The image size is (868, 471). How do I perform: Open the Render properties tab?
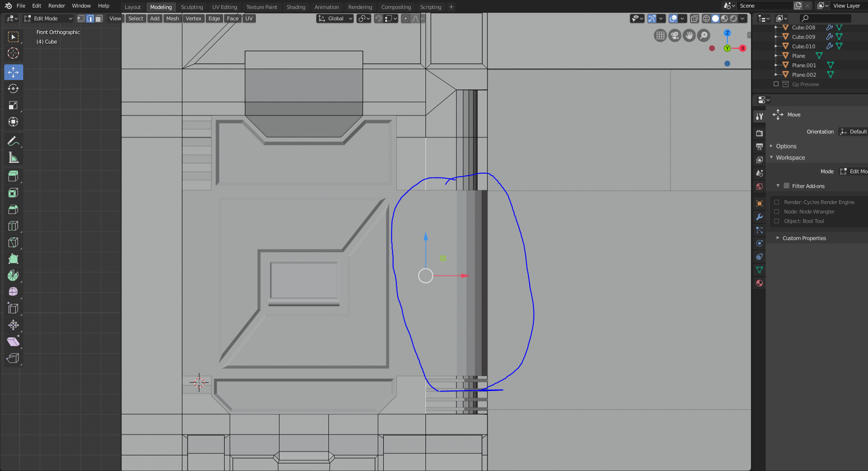click(x=759, y=133)
